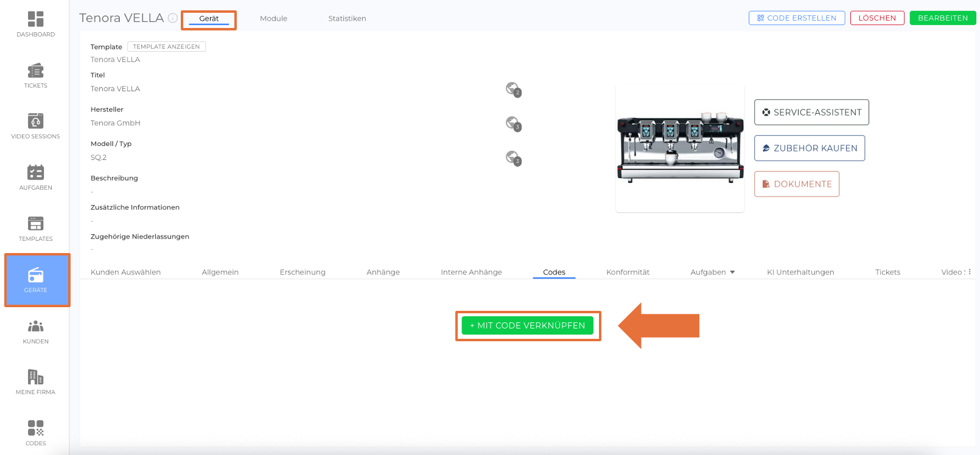Open Kunden in the sidebar
This screenshot has height=455, width=980.
tap(35, 332)
